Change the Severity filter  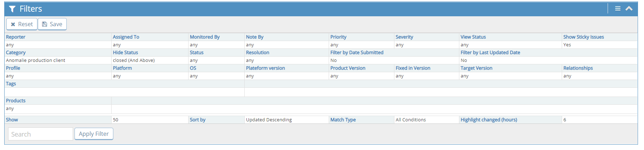click(404, 37)
